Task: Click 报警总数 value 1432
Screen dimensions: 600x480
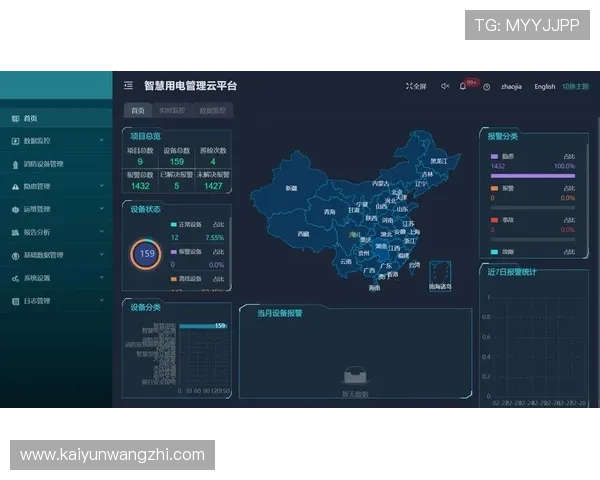Action: tap(140, 186)
